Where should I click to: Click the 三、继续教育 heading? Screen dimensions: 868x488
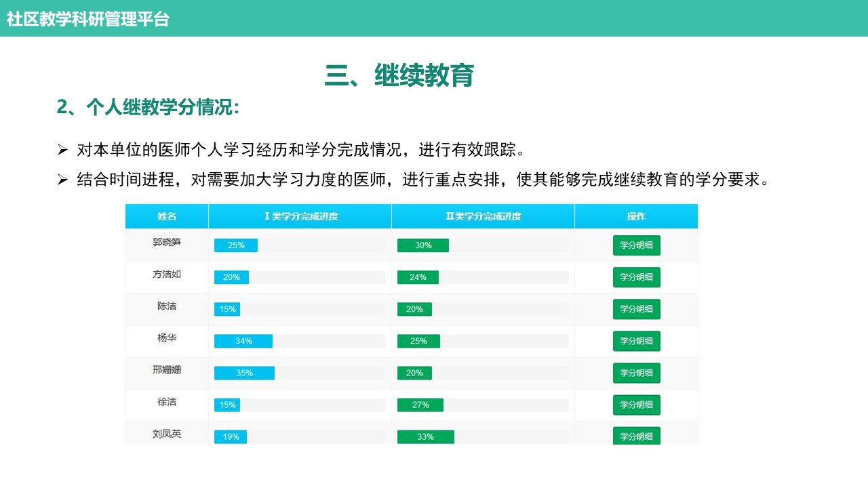[399, 75]
